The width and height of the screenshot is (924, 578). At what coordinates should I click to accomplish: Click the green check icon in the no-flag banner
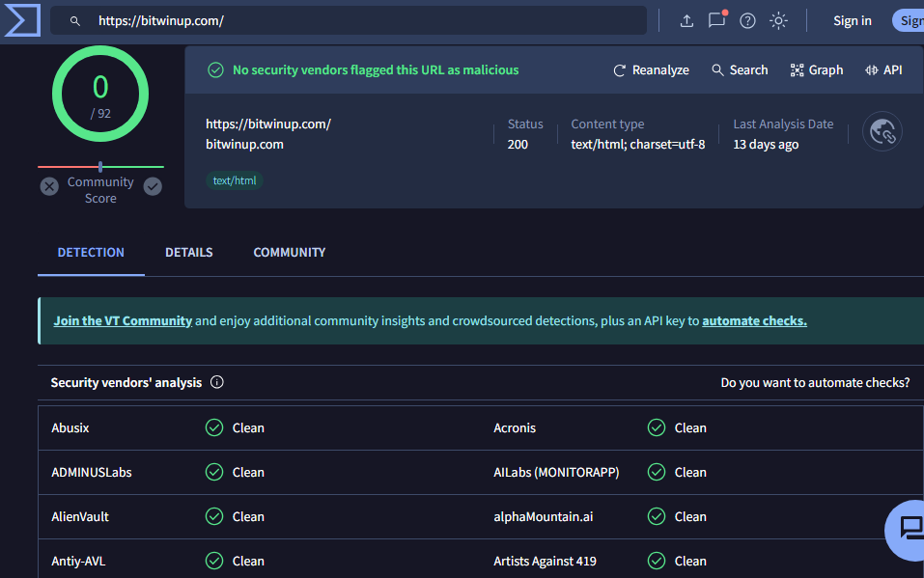click(x=215, y=70)
